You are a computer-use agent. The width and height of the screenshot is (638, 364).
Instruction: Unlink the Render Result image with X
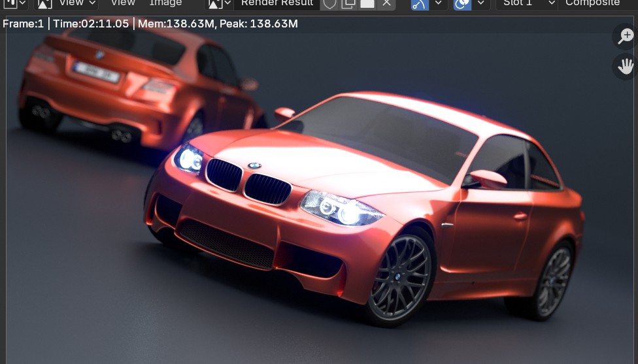[x=386, y=4]
